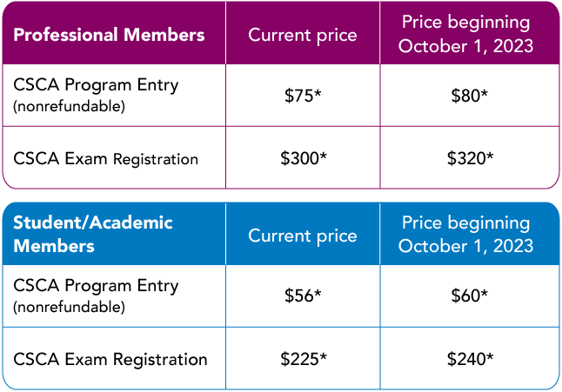Click the $225* price cell
The width and height of the screenshot is (562, 392).
pyautogui.click(x=304, y=358)
